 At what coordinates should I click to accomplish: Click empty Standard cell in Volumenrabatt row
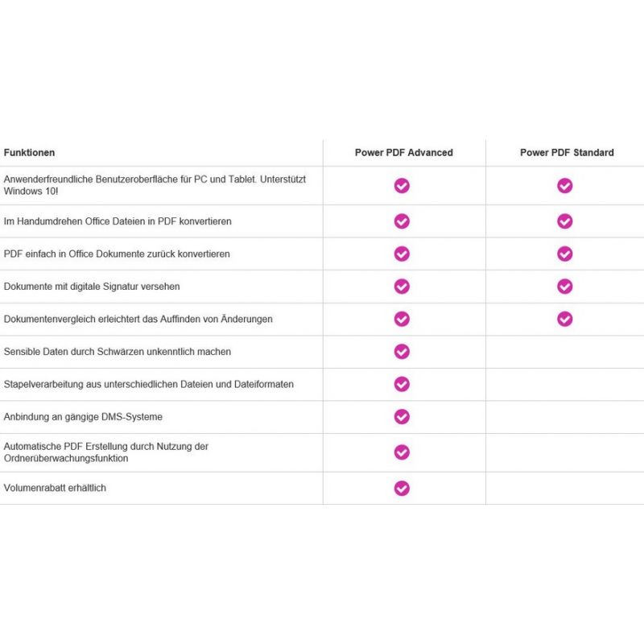click(565, 489)
